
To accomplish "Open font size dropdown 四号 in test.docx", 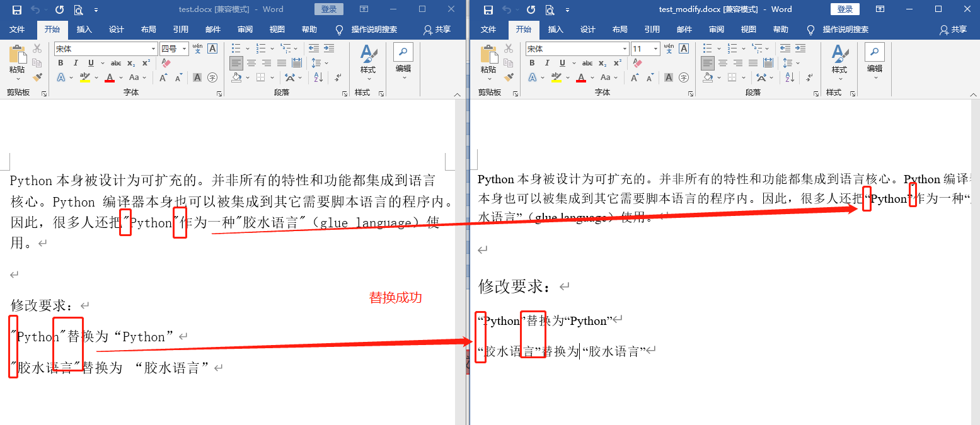I will coord(185,49).
